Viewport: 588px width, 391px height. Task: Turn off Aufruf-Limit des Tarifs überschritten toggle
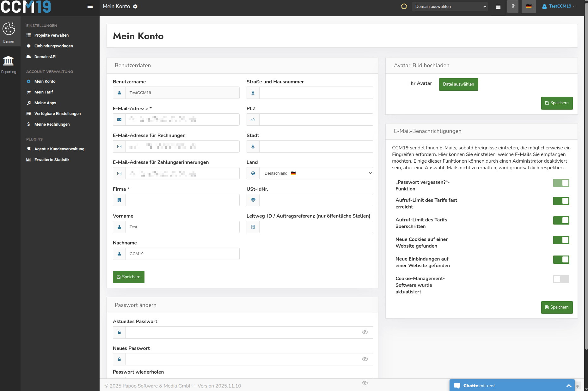561,220
